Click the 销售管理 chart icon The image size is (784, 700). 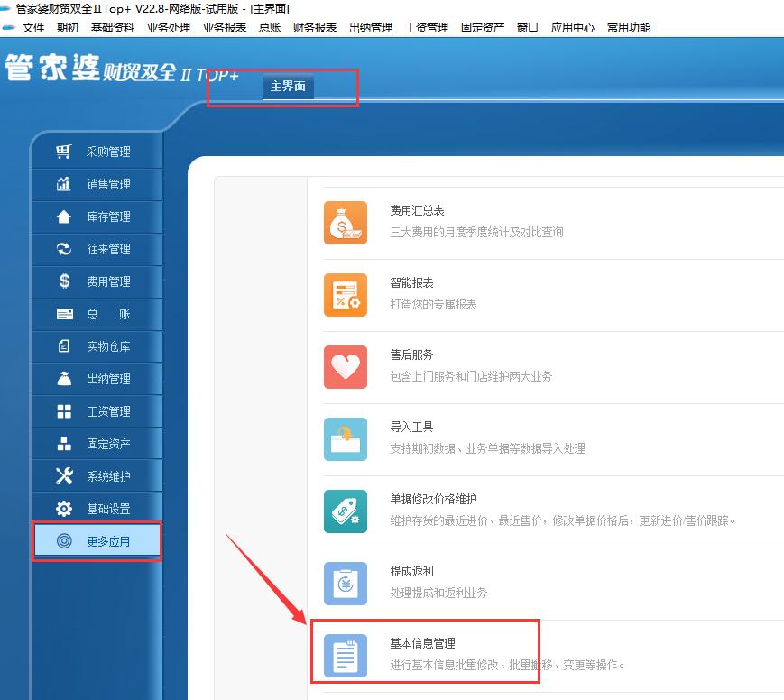[63, 184]
